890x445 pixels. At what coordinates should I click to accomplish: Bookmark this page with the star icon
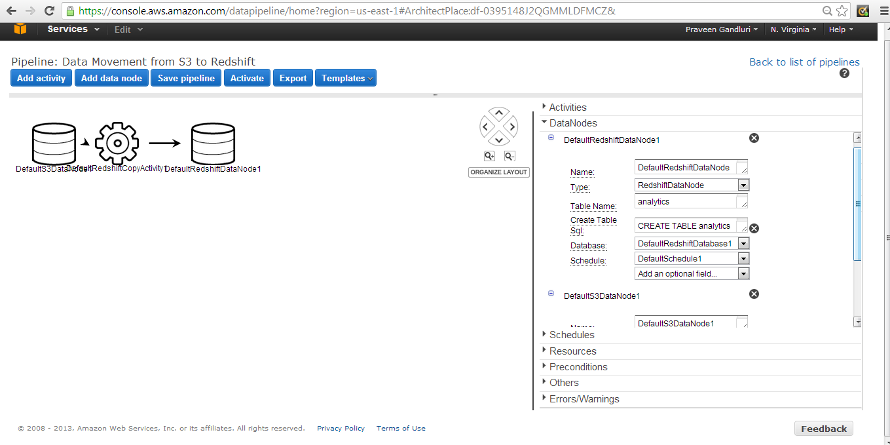coord(842,10)
